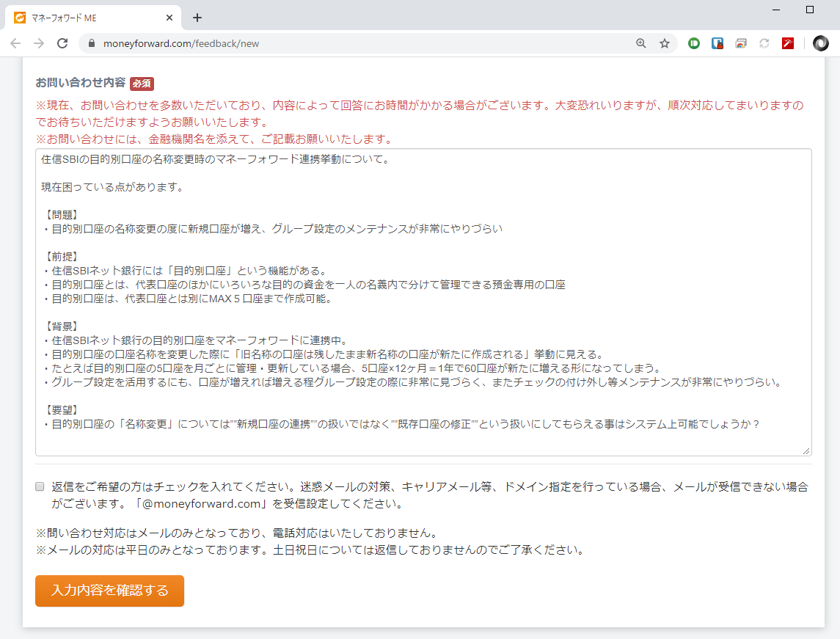Enable the 返信をご希望 reply checkbox
The width and height of the screenshot is (840, 639).
coord(39,486)
